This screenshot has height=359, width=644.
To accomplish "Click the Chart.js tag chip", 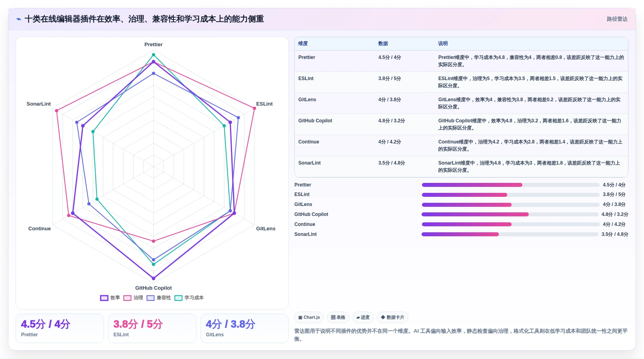I will tap(309, 318).
